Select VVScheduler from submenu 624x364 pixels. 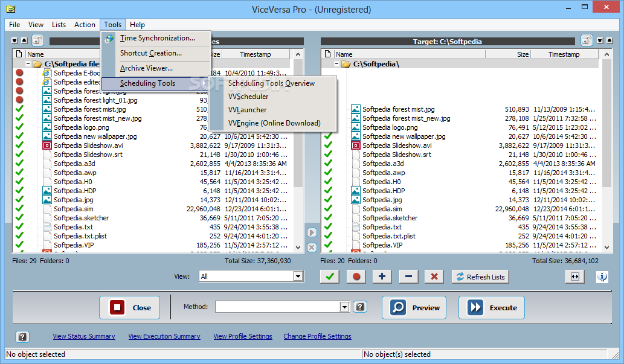248,97
